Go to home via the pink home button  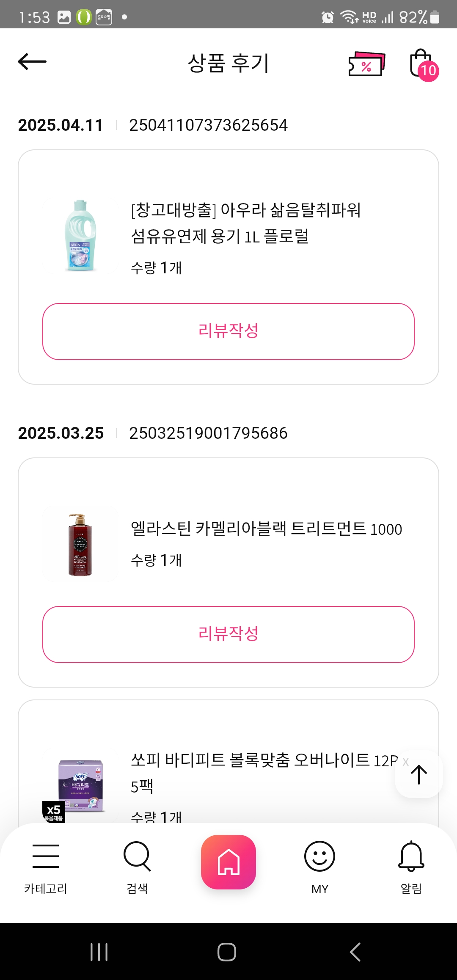tap(228, 862)
